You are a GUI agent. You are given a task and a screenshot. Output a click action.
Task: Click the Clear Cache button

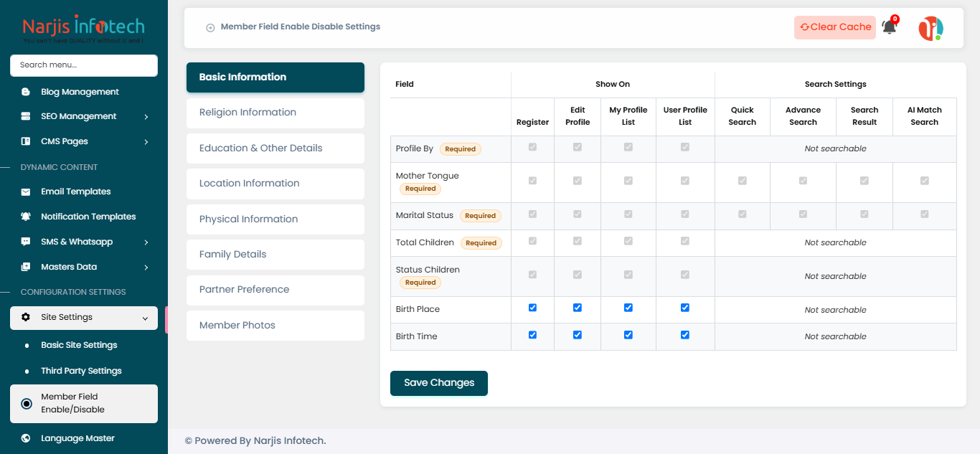pyautogui.click(x=835, y=27)
